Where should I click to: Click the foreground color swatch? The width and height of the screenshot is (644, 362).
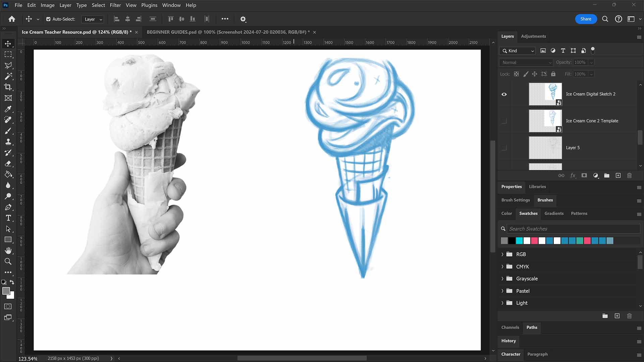pyautogui.click(x=6, y=291)
